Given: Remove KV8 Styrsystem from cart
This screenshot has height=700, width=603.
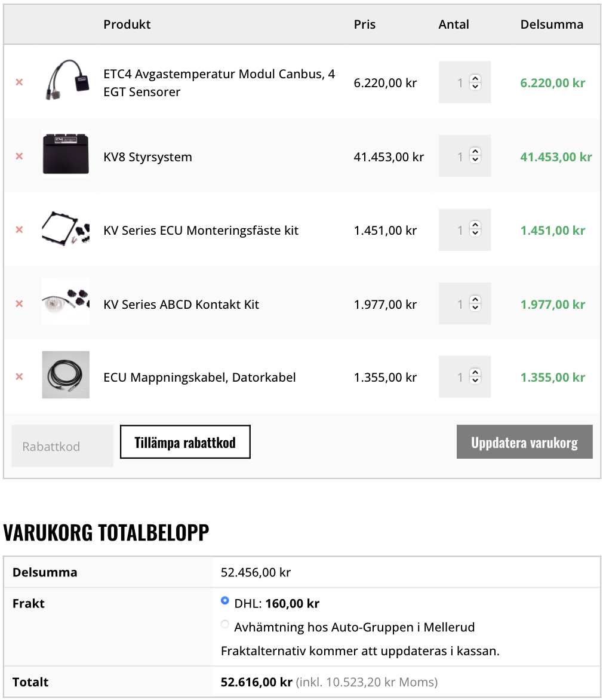Looking at the screenshot, I should (x=19, y=156).
